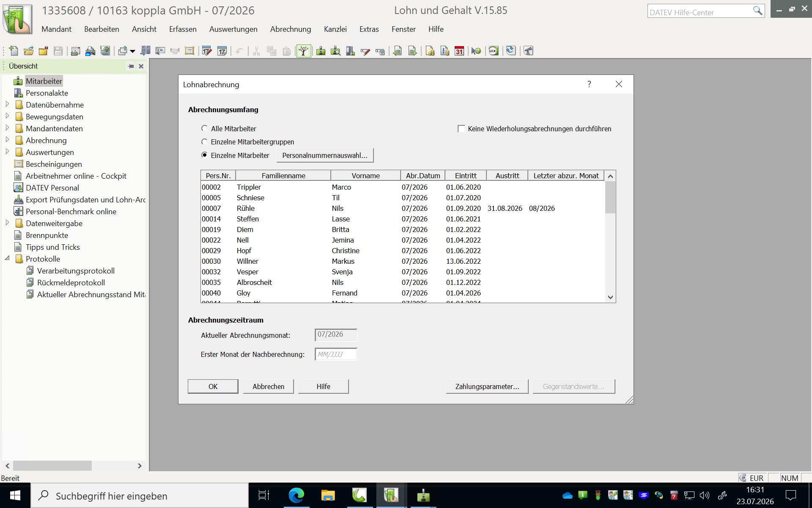Open Zahlungsparameter... settings
This screenshot has height=508, width=812.
coord(487,387)
